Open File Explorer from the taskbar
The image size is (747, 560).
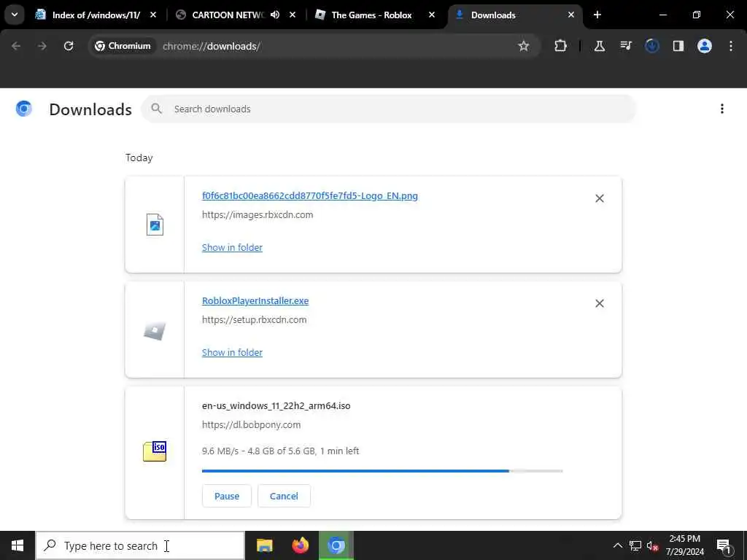tap(264, 545)
